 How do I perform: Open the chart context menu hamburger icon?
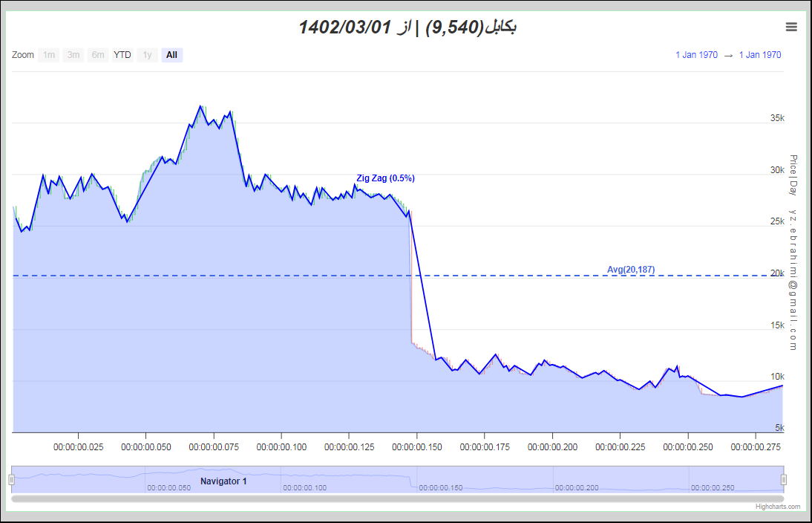pyautogui.click(x=791, y=27)
